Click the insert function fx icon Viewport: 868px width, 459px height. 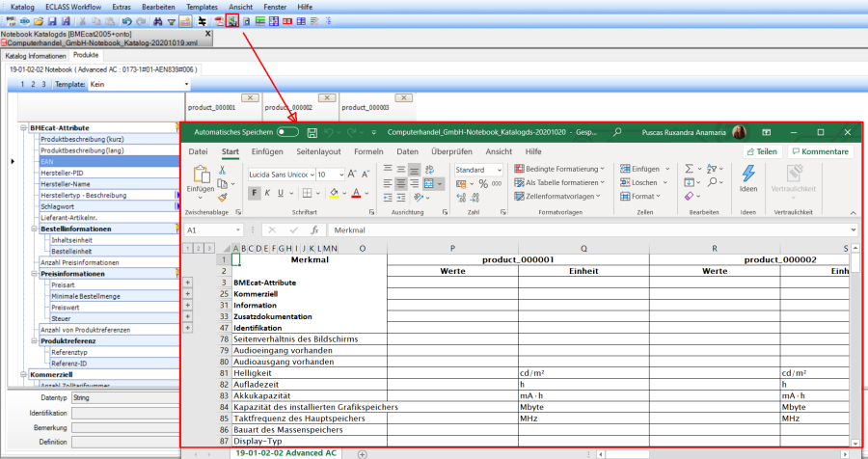point(314,230)
